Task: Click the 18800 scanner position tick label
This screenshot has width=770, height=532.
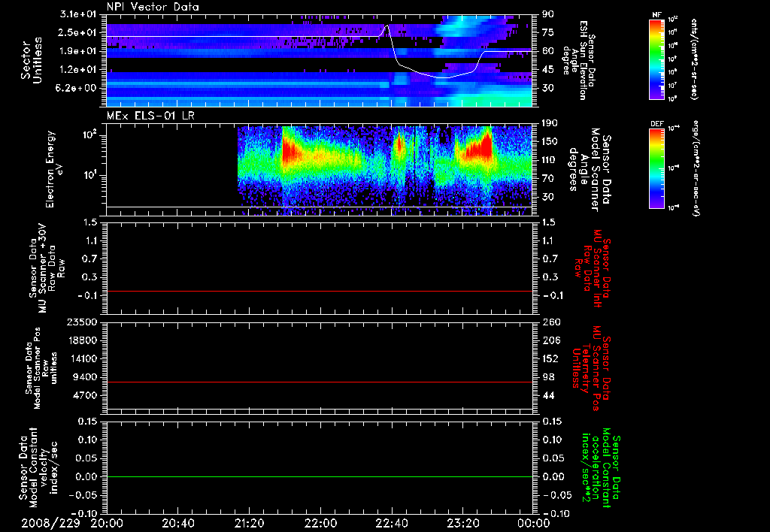Action: (82, 340)
